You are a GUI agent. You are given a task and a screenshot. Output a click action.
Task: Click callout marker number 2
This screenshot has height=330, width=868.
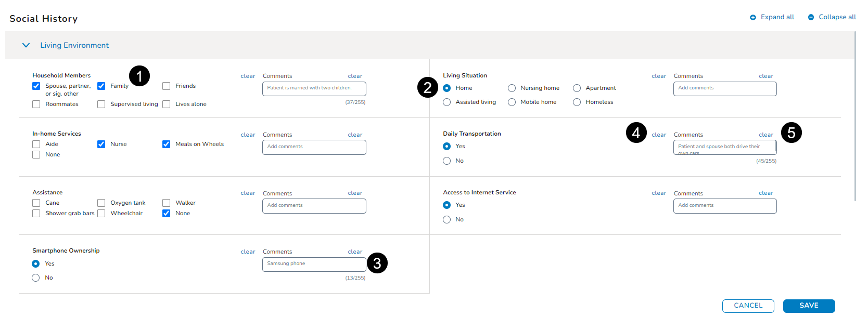coord(427,88)
